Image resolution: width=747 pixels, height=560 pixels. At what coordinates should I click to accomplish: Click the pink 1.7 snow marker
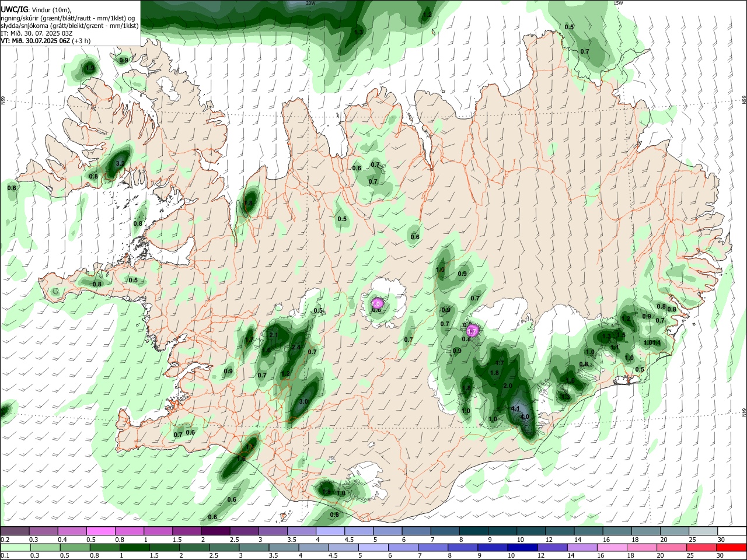click(473, 331)
